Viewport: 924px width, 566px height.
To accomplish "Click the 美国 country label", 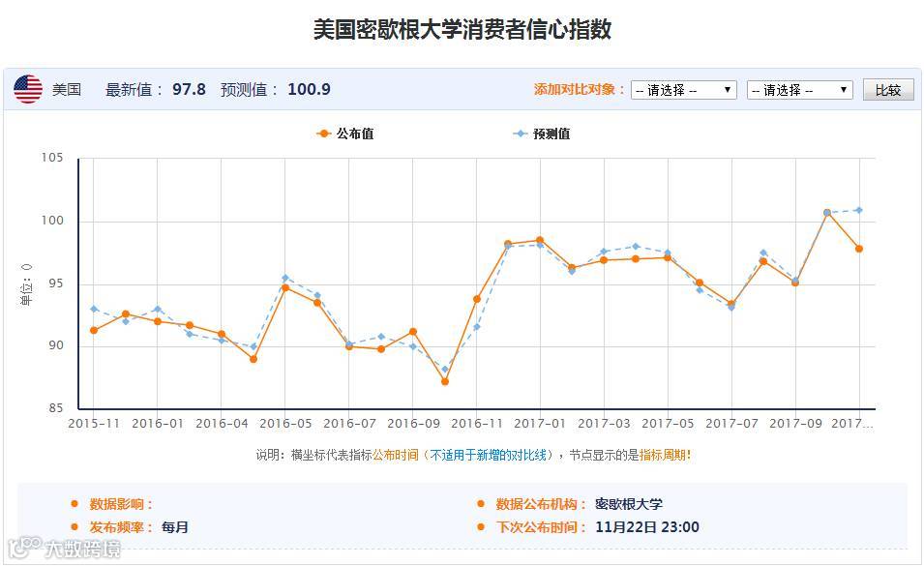I will tap(67, 90).
